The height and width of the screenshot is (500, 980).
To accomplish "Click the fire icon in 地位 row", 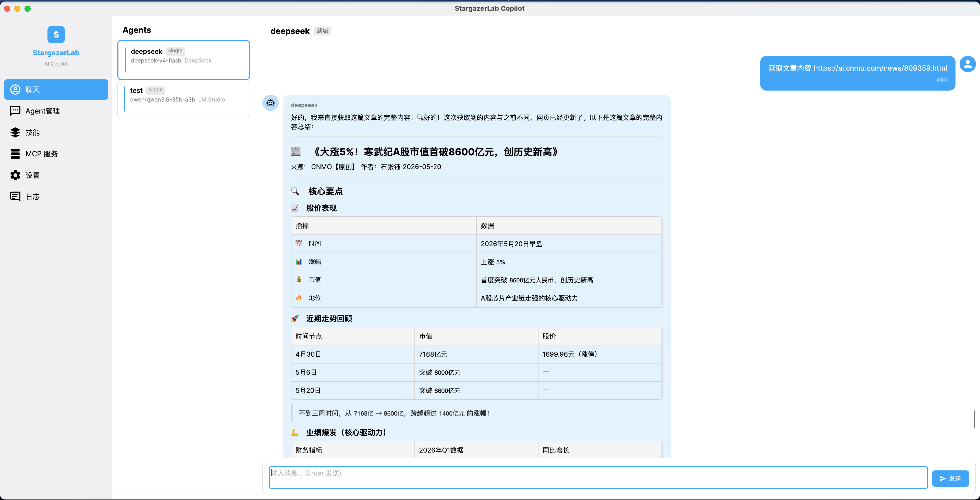I will tap(299, 298).
